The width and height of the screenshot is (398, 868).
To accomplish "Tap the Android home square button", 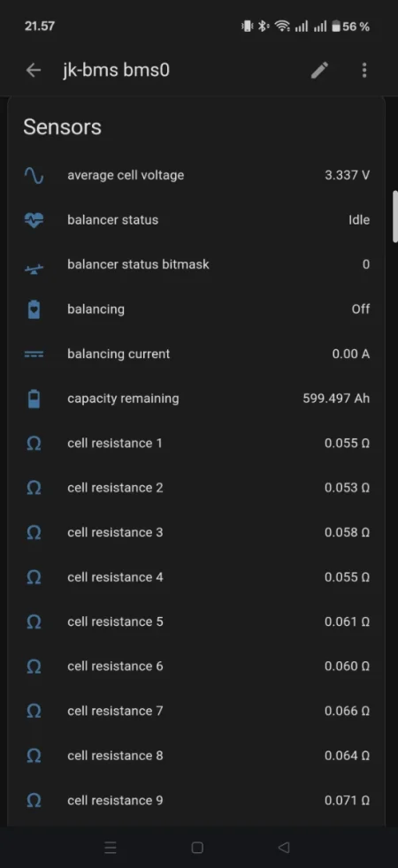I will [197, 848].
